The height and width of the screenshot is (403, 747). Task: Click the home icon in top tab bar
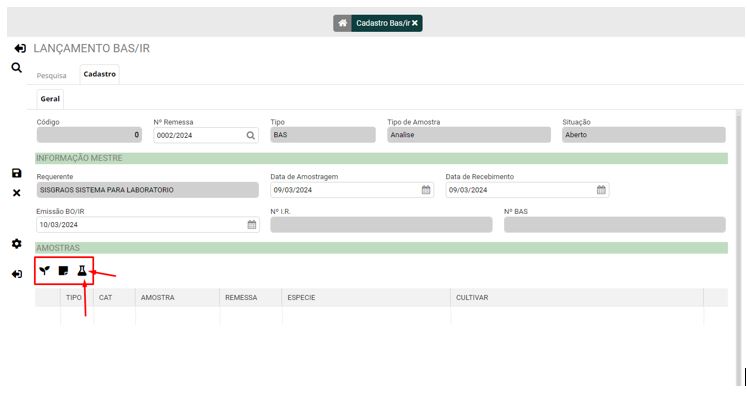(x=342, y=23)
